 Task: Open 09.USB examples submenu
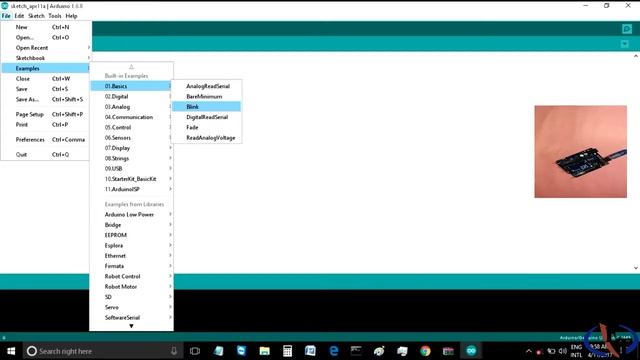pyautogui.click(x=131, y=169)
